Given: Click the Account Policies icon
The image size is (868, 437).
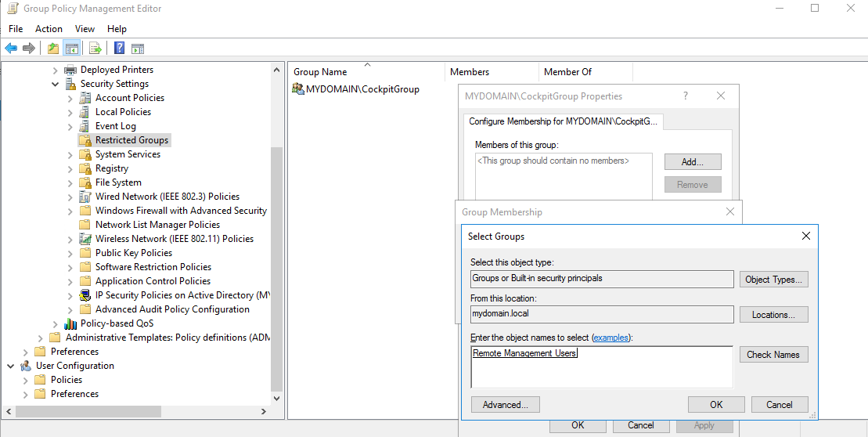Looking at the screenshot, I should point(85,98).
